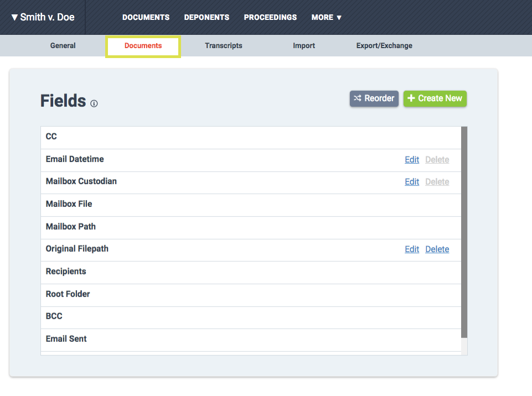Click the info icon next to Fields
The height and width of the screenshot is (396, 532).
point(94,103)
